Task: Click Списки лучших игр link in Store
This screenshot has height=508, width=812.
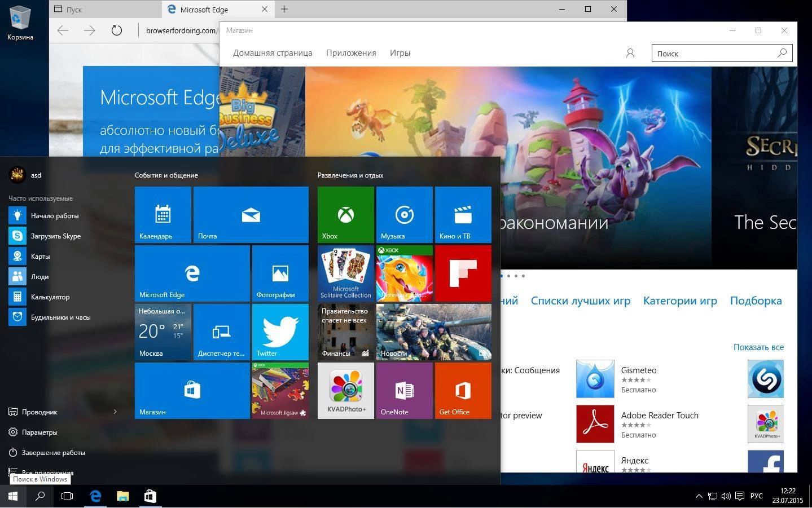Action: click(581, 301)
